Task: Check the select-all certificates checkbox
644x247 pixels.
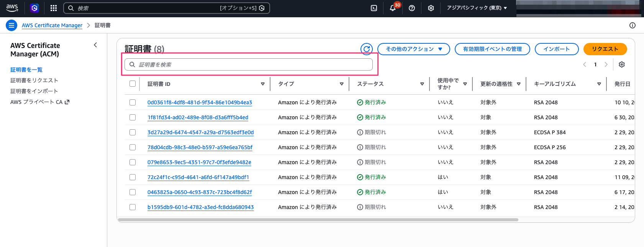Action: point(133,84)
